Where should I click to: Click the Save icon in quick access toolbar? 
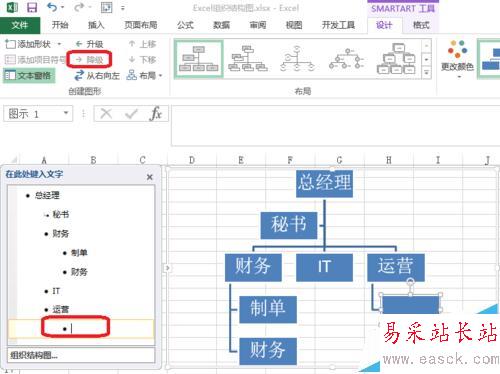coord(32,7)
